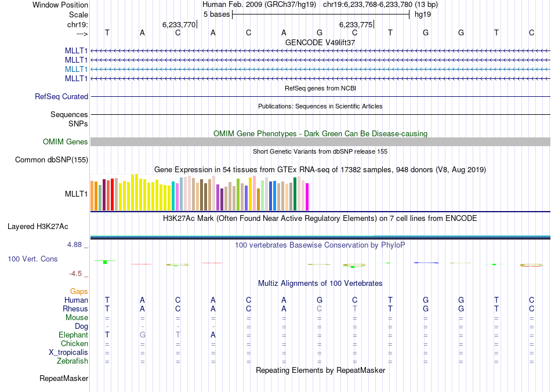Click the MLLT1 label beside GTEx bar chart
The height and width of the screenshot is (392, 551).
(x=76, y=194)
